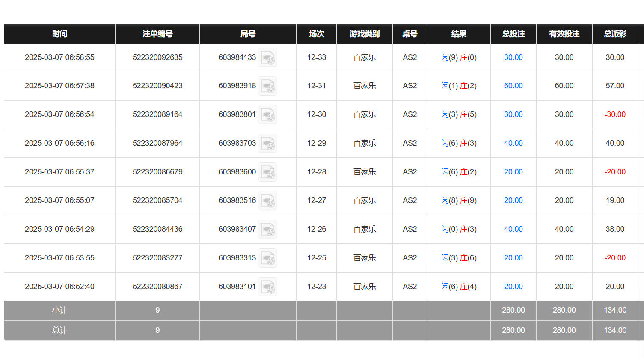Open replay icon for round 603983101

(x=268, y=287)
